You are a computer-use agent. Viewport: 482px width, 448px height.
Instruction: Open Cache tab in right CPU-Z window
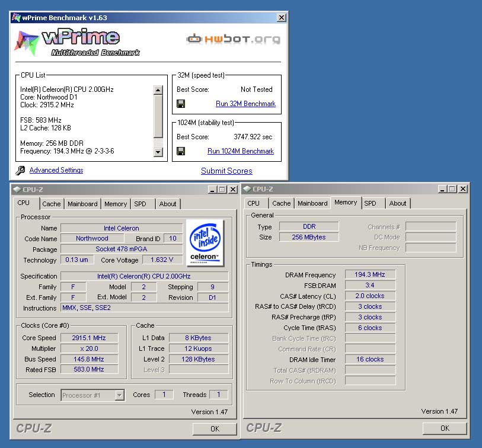coord(281,203)
